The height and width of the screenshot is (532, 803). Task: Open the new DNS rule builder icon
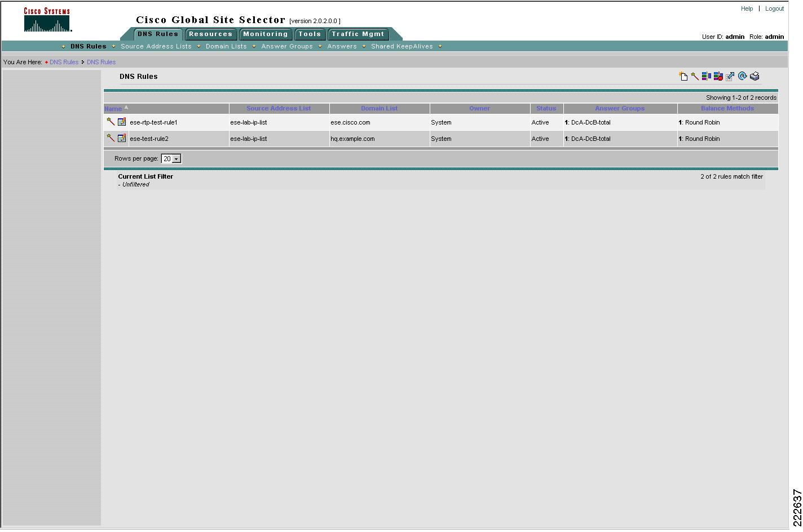pyautogui.click(x=683, y=76)
